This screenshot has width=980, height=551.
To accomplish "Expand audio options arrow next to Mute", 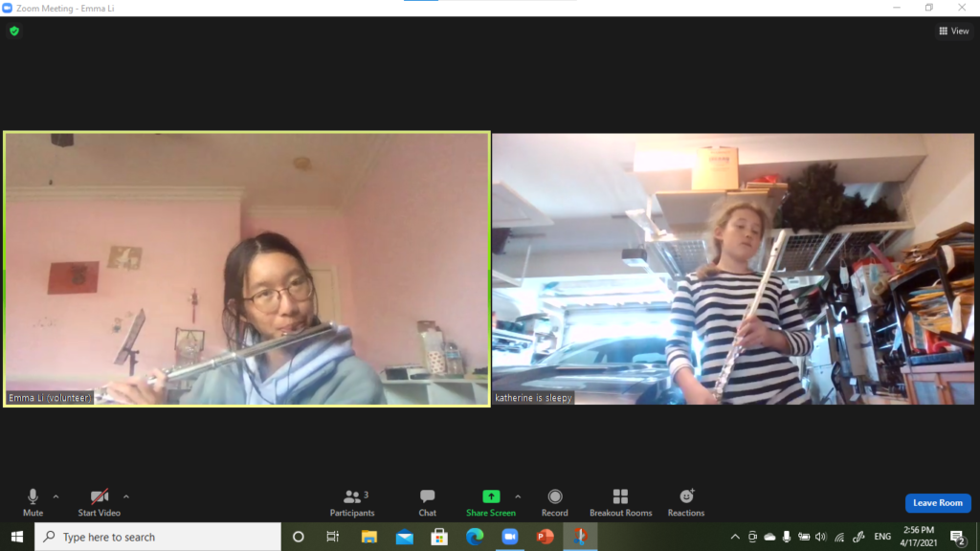I will (56, 496).
